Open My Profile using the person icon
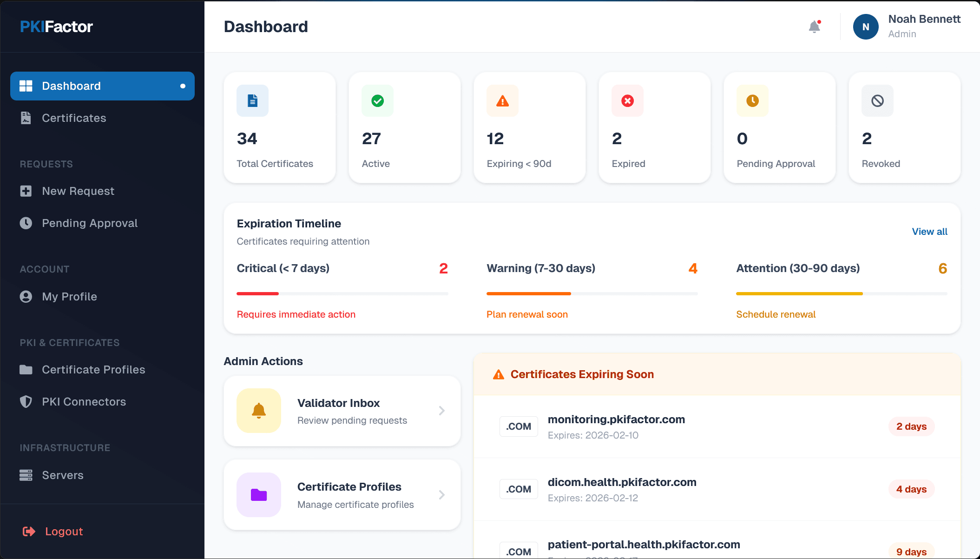980x559 pixels. coord(26,296)
